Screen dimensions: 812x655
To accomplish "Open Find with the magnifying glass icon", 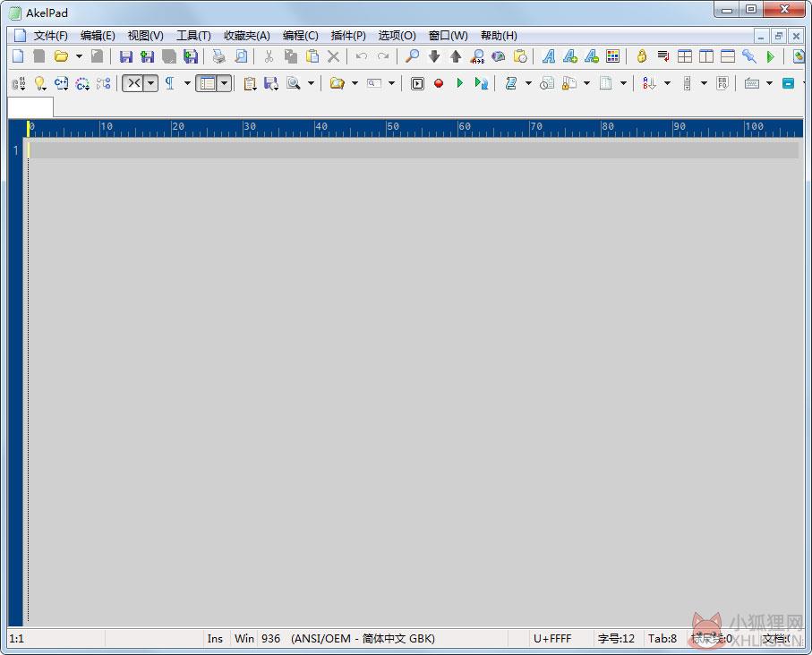I will (x=412, y=55).
